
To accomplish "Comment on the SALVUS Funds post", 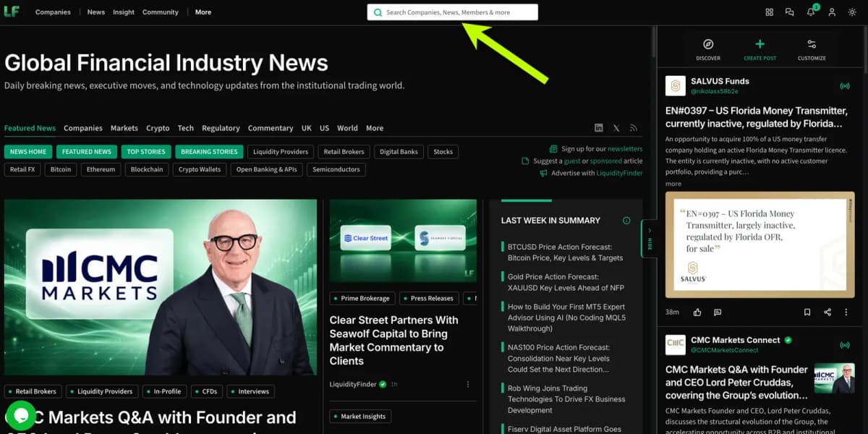I will 718,312.
